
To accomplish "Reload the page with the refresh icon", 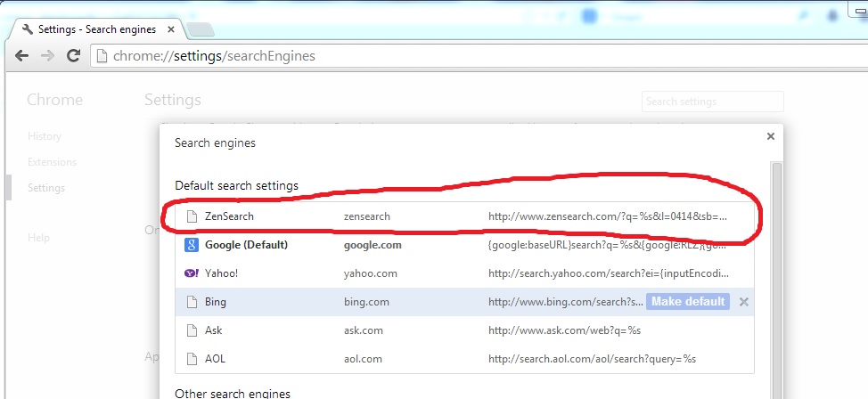I will pos(73,55).
